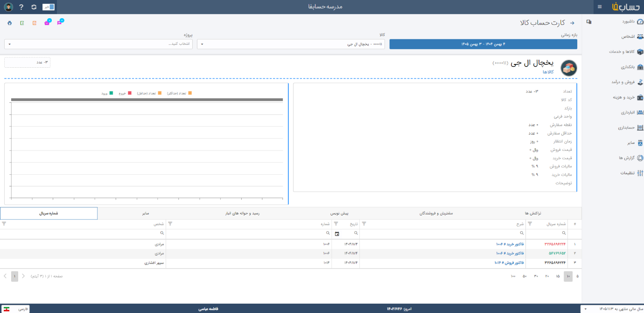Open the داشبورد dashboard sidebar icon
This screenshot has width=644, height=313.
click(640, 21)
